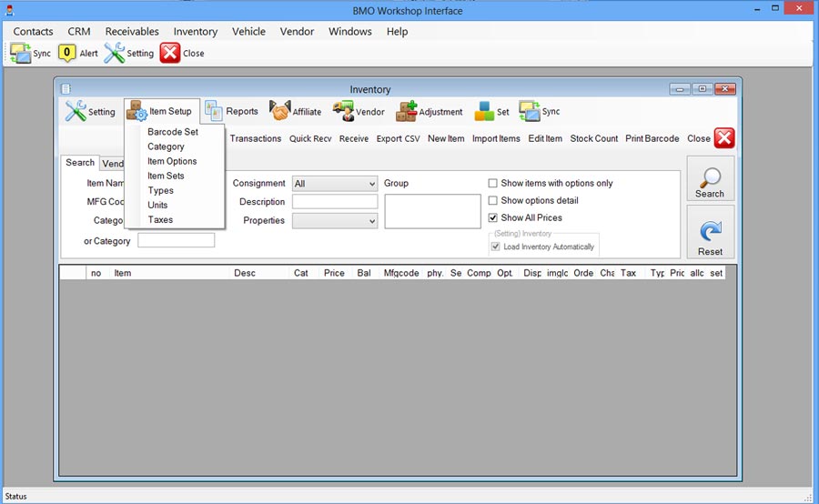
Task: Click the Mfgcode column header
Action: (x=401, y=273)
